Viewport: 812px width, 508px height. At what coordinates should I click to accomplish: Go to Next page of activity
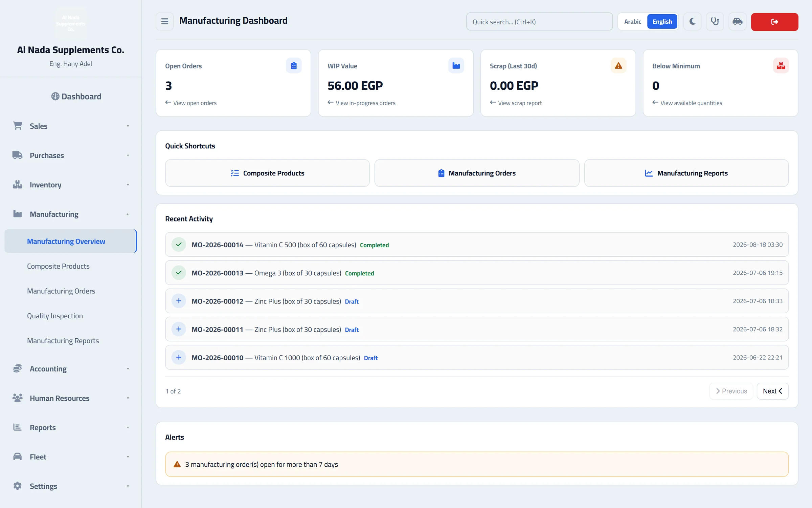pyautogui.click(x=772, y=391)
